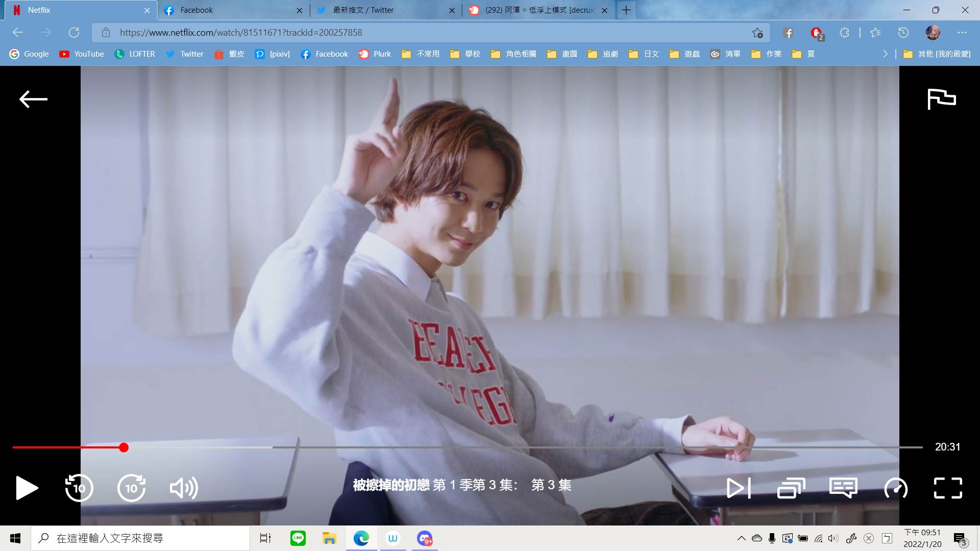Expand the 畫圖 bookmark folder
The width and height of the screenshot is (980, 551).
click(x=562, y=54)
